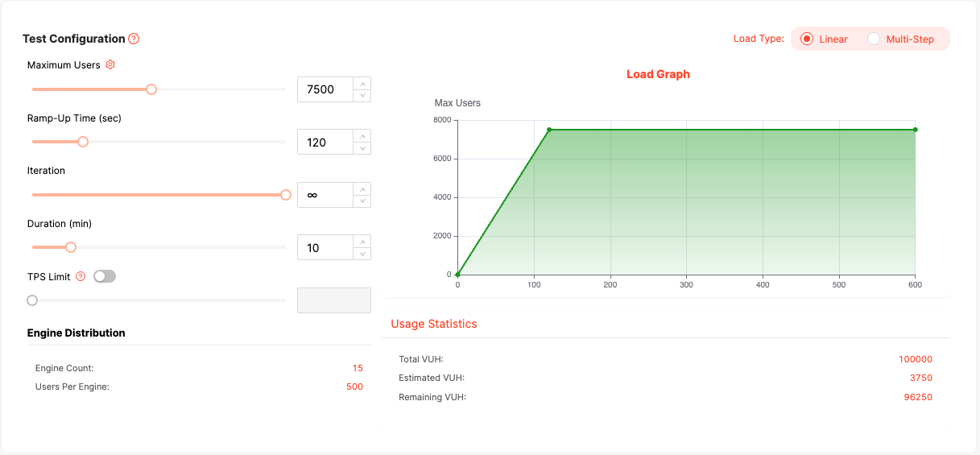This screenshot has height=455, width=980.
Task: Select the Multi-Step load type
Action: (x=874, y=39)
